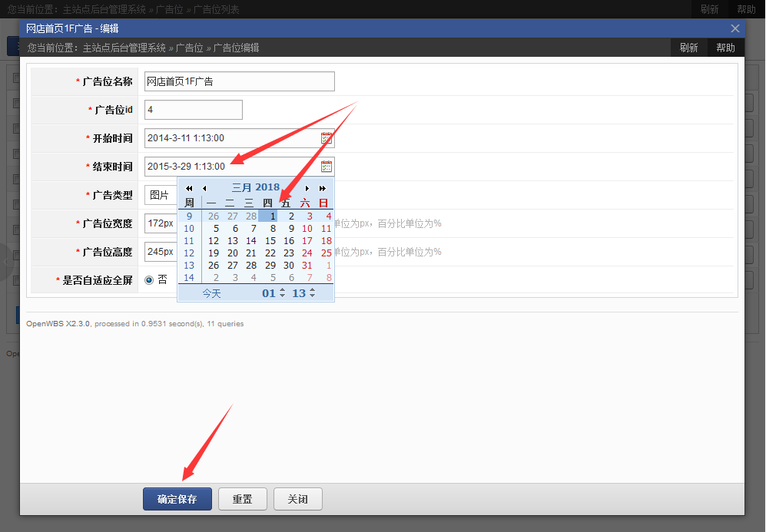The width and height of the screenshot is (766, 532).
Task: Click 三月 2018 calendar title
Action: pos(256,187)
